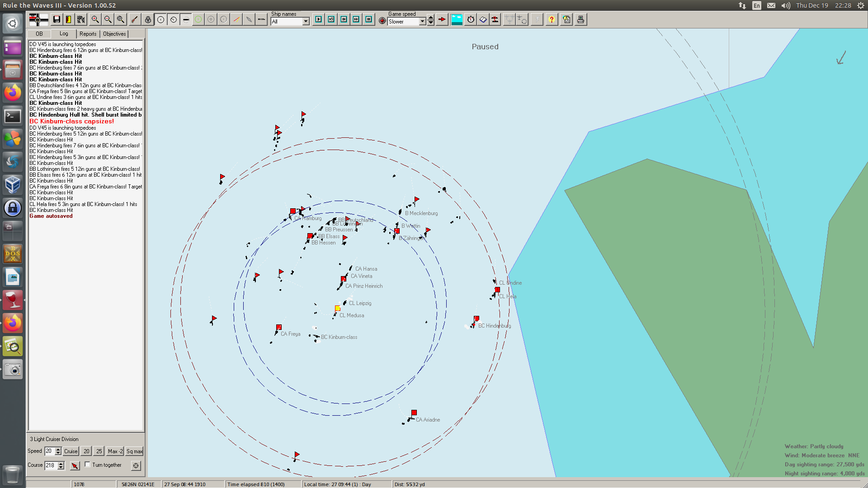Toggle the second black circle range button
Screen dimensions: 868x488
coord(173,19)
